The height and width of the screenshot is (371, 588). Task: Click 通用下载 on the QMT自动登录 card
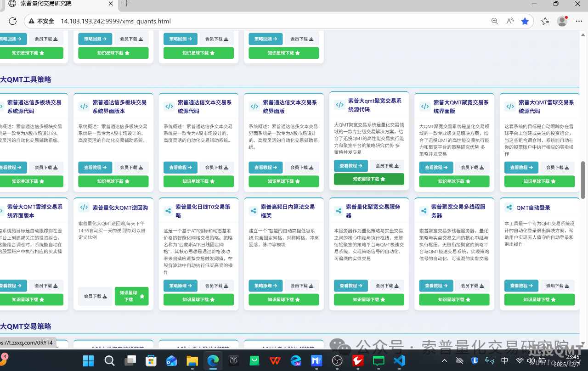pos(557,285)
